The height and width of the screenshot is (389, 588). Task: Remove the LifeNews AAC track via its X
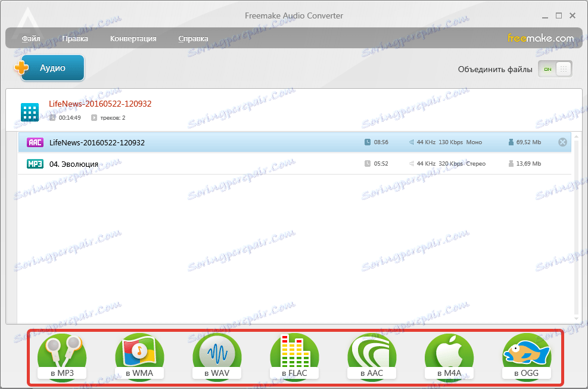click(x=562, y=142)
